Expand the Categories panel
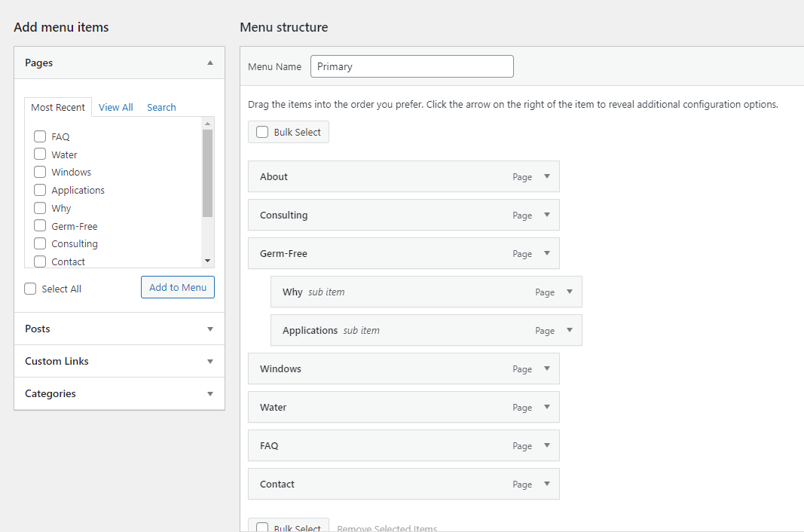The image size is (804, 532). click(210, 393)
